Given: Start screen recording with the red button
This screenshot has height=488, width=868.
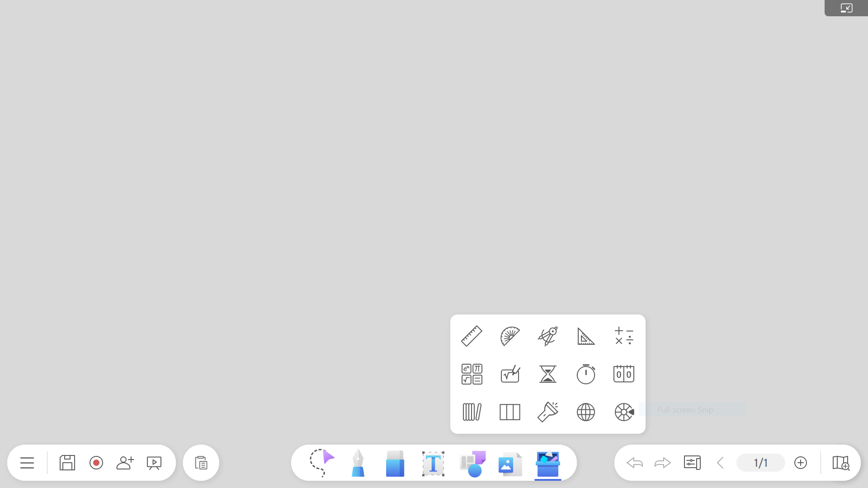Looking at the screenshot, I should tap(96, 463).
